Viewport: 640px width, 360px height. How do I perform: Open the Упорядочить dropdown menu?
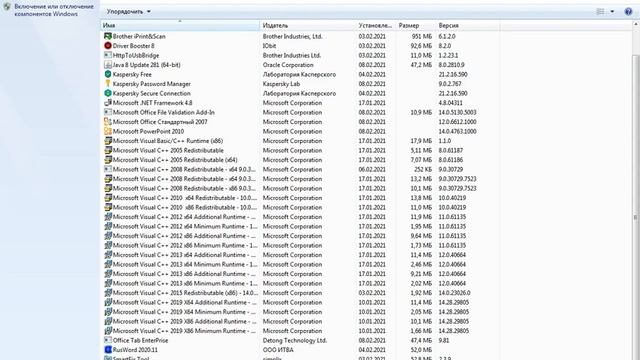point(129,11)
